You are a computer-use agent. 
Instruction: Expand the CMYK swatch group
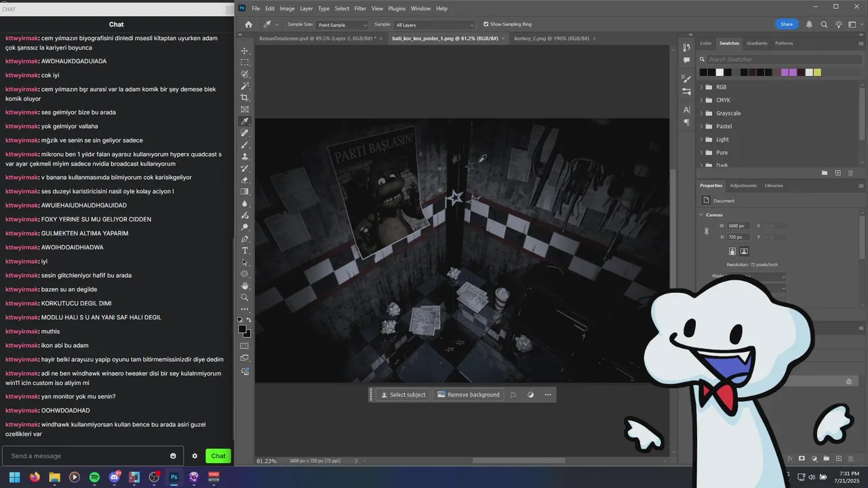click(702, 100)
